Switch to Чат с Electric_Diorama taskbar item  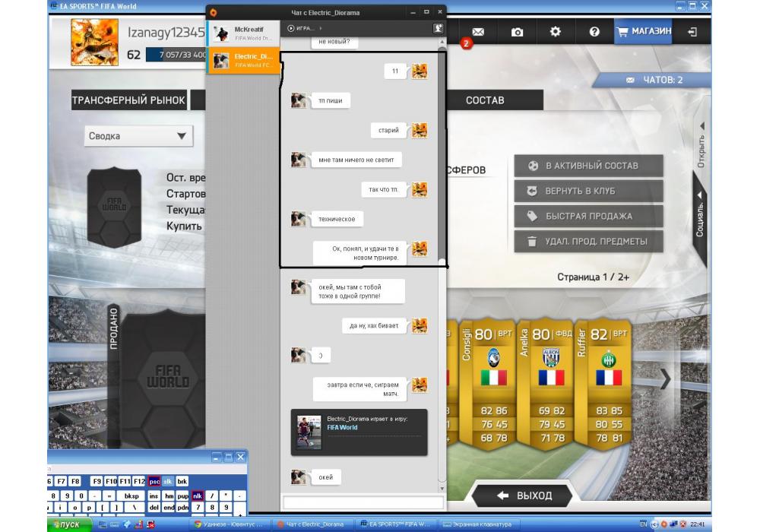pos(312,524)
